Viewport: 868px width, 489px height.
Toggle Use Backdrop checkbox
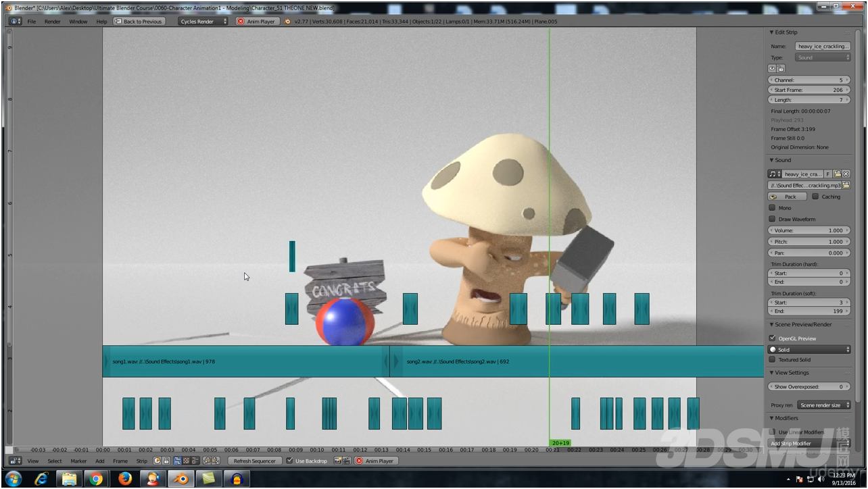[290, 461]
